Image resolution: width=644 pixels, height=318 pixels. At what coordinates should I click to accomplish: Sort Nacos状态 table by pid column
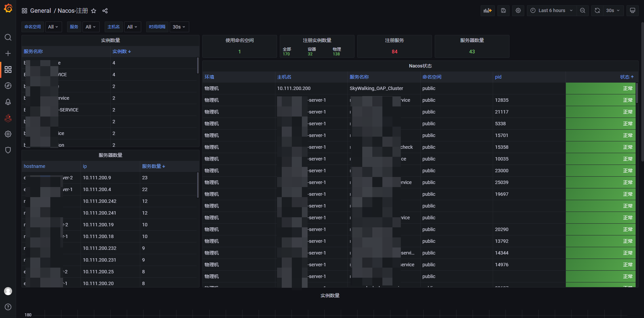coord(498,77)
